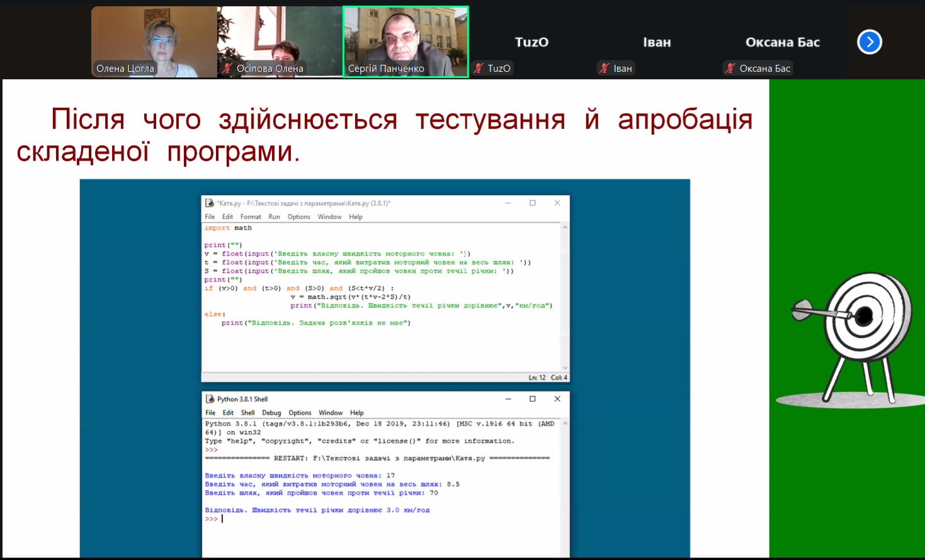Open Debug menu in Python Shell
This screenshot has width=925, height=560.
[x=271, y=413]
